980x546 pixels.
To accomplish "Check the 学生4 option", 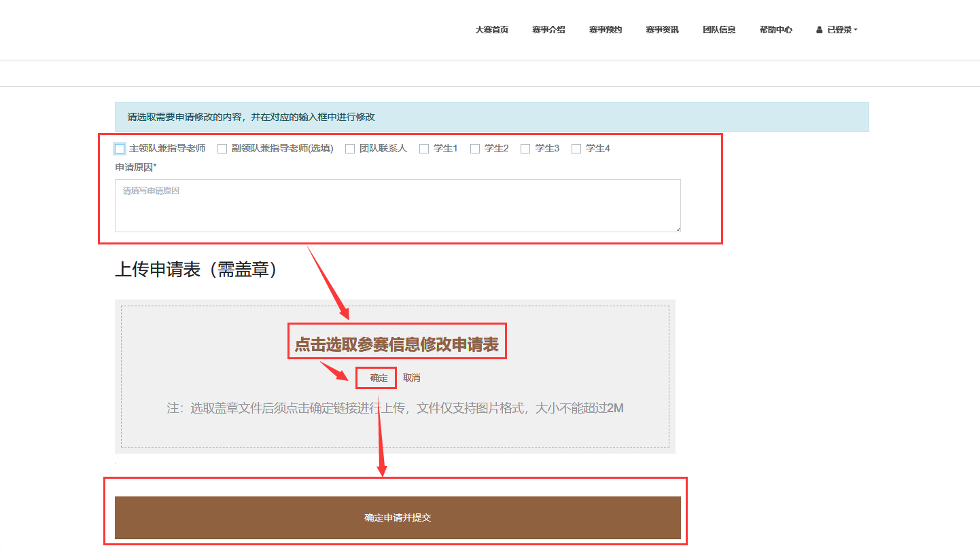I will click(576, 149).
